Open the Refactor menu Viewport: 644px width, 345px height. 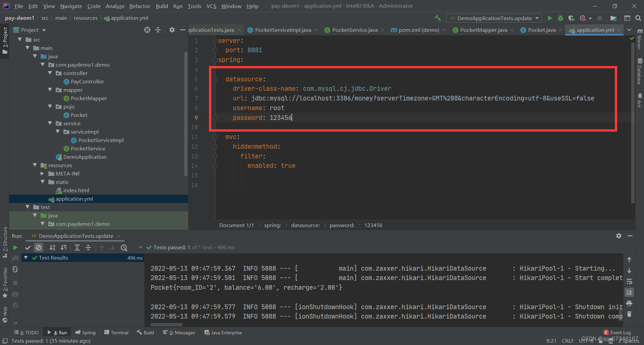pos(140,6)
